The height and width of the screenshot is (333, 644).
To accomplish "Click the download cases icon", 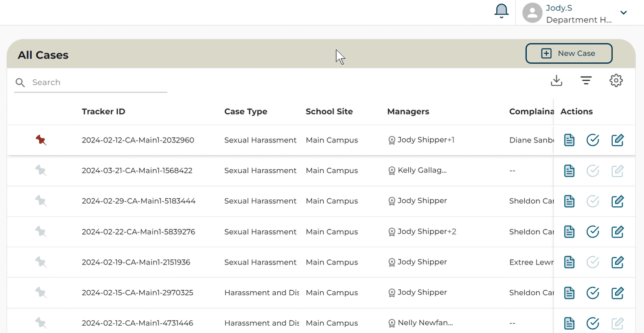I will tap(556, 81).
